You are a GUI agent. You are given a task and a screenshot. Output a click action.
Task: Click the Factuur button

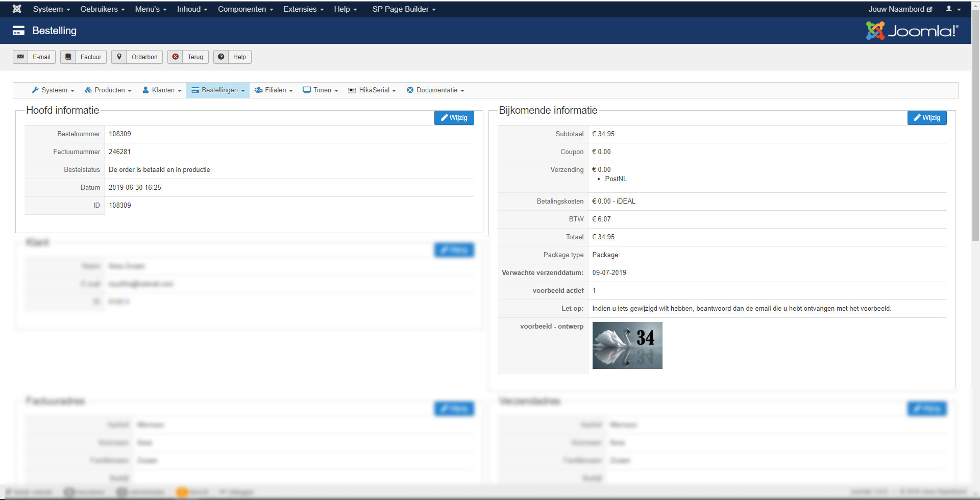tap(83, 57)
